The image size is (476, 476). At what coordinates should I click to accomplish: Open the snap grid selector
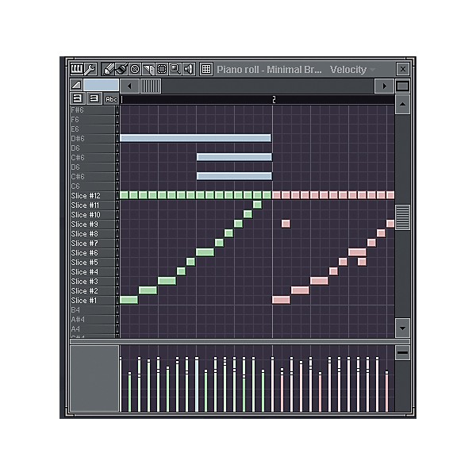pyautogui.click(x=206, y=69)
